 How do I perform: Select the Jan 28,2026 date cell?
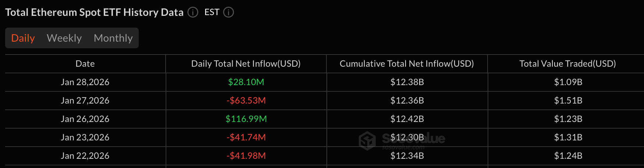tap(85, 82)
